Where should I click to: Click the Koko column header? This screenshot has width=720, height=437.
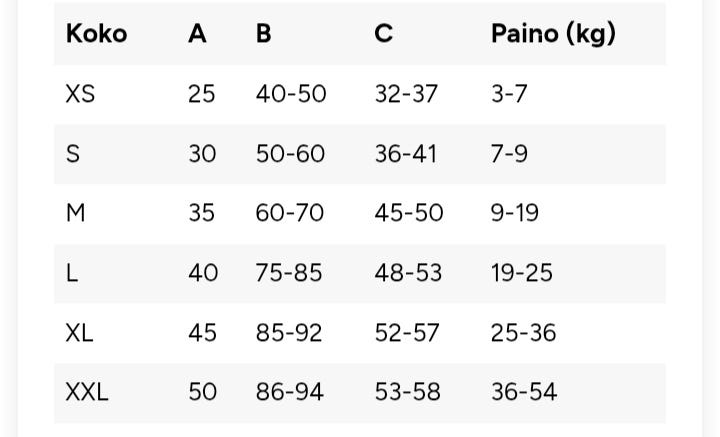[96, 34]
